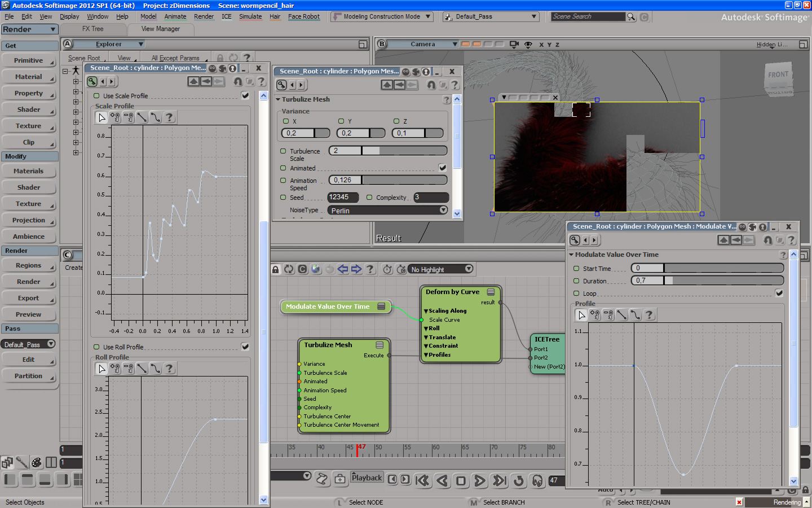Image resolution: width=812 pixels, height=508 pixels.
Task: Select the arrow tool in Scale Profile editor
Action: point(101,117)
